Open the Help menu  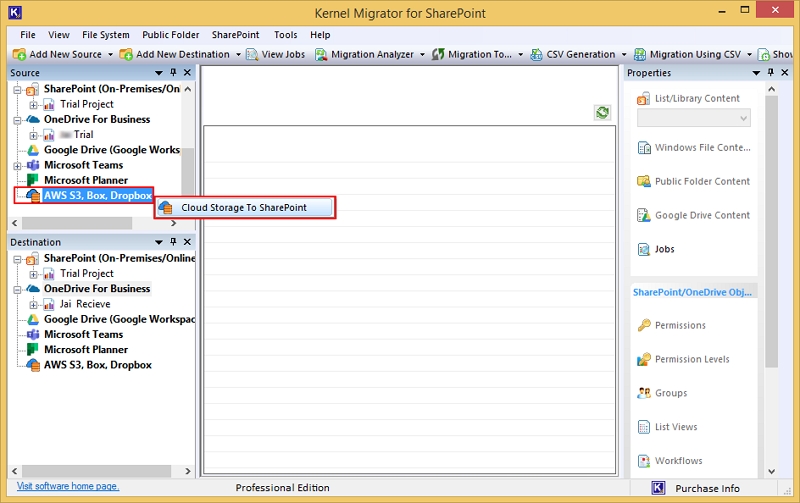coord(320,35)
